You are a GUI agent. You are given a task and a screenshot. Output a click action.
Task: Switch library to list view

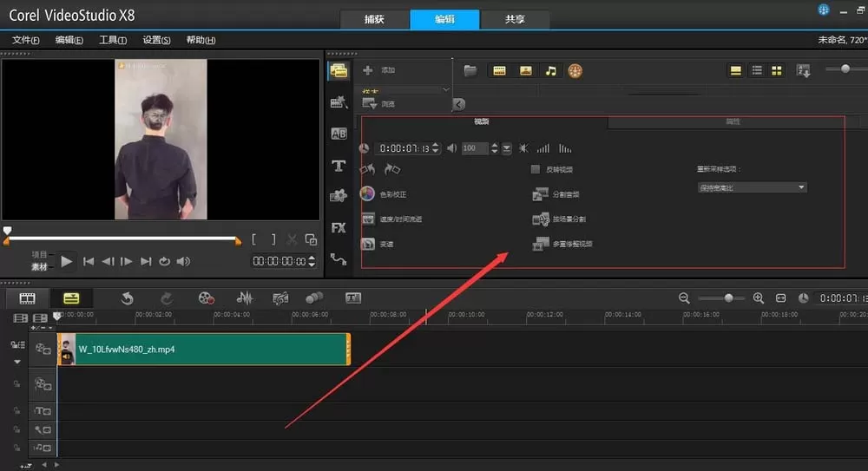click(757, 70)
